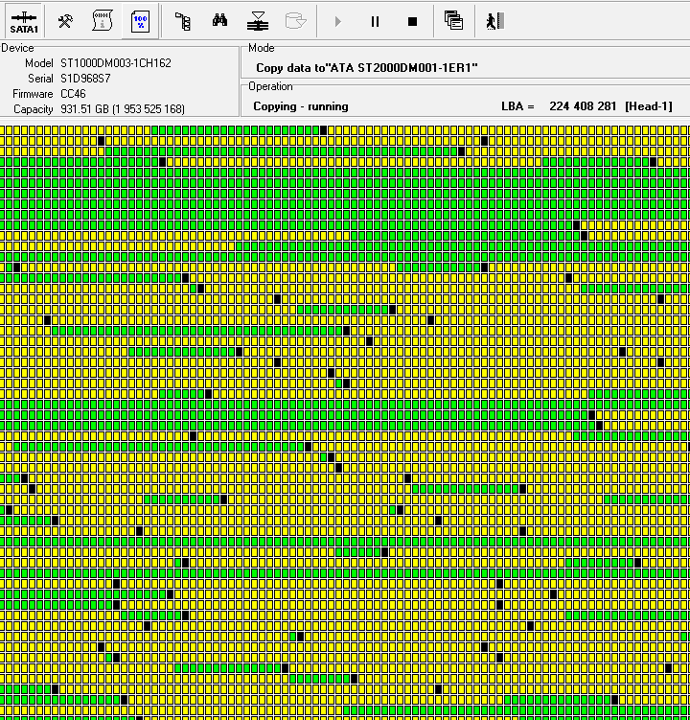Click the exit door icon
690x720 pixels.
click(x=492, y=21)
